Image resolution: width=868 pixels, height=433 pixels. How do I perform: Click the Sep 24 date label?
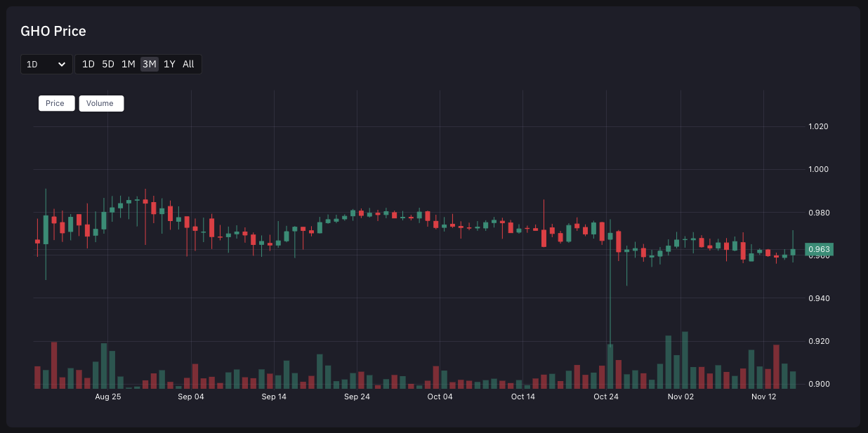(x=357, y=397)
